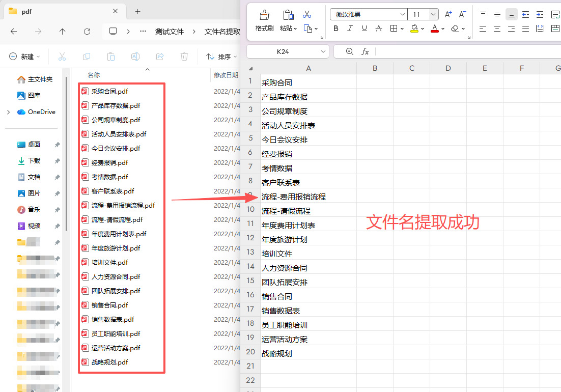
Task: Sort files by 名称 column header
Action: 94,75
